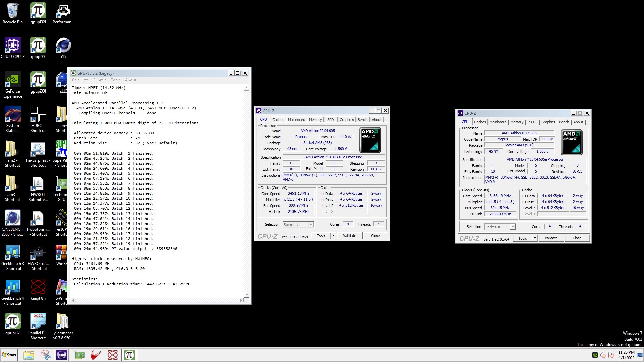Open About menu in GPUPI
The width and height of the screenshot is (644, 362).
coord(130,80)
